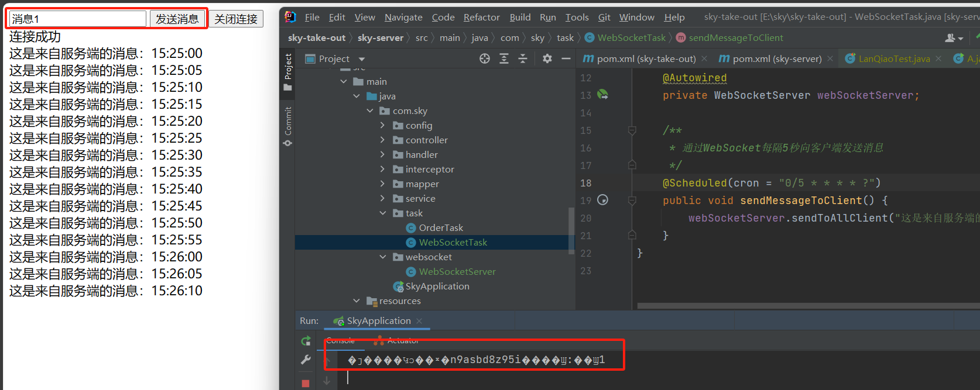Viewport: 980px width, 390px height.
Task: Expand the controller package
Action: point(383,140)
